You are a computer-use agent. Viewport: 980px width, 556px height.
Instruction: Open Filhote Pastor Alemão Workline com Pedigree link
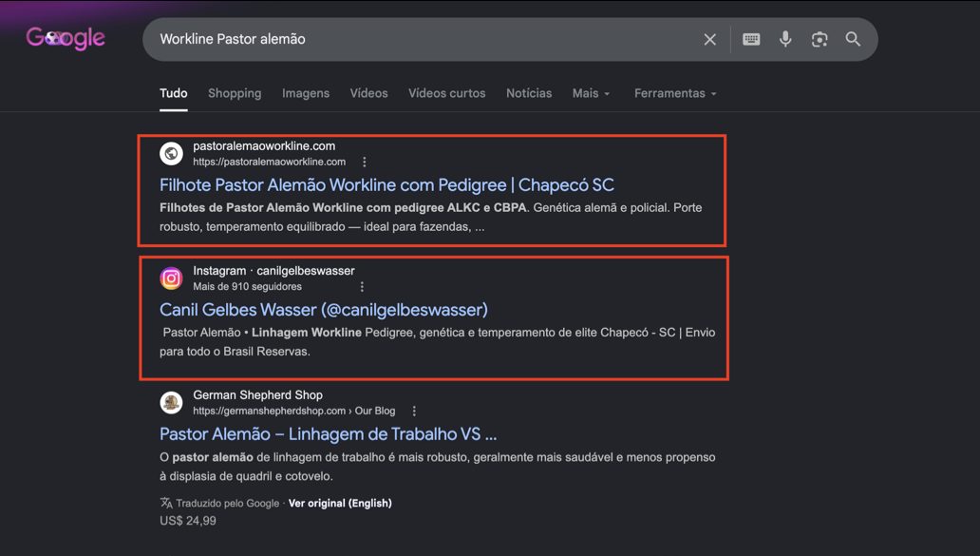tap(386, 185)
